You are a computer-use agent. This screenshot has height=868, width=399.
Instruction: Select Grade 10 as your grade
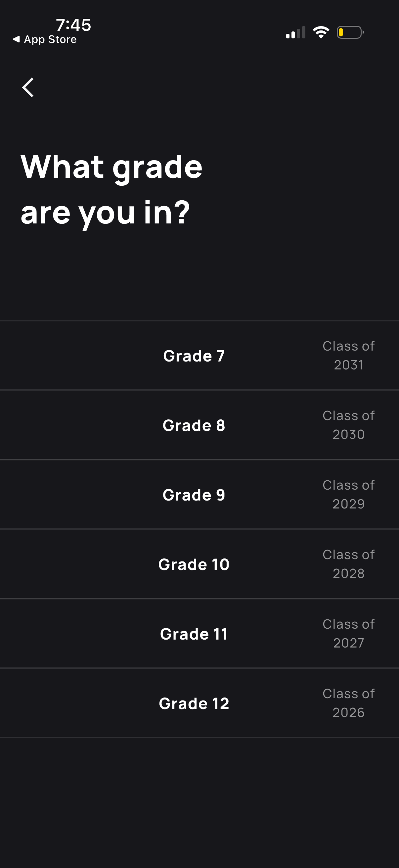pyautogui.click(x=194, y=564)
